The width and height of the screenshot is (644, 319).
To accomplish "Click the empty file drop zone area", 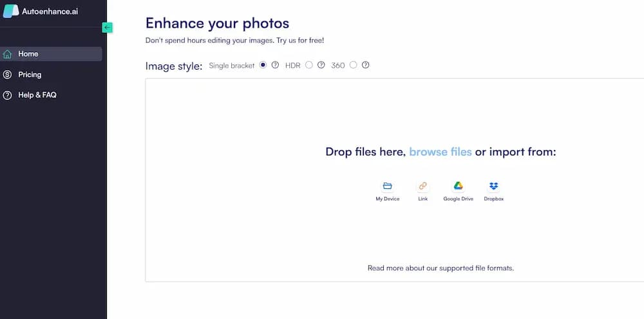I will (x=258, y=219).
